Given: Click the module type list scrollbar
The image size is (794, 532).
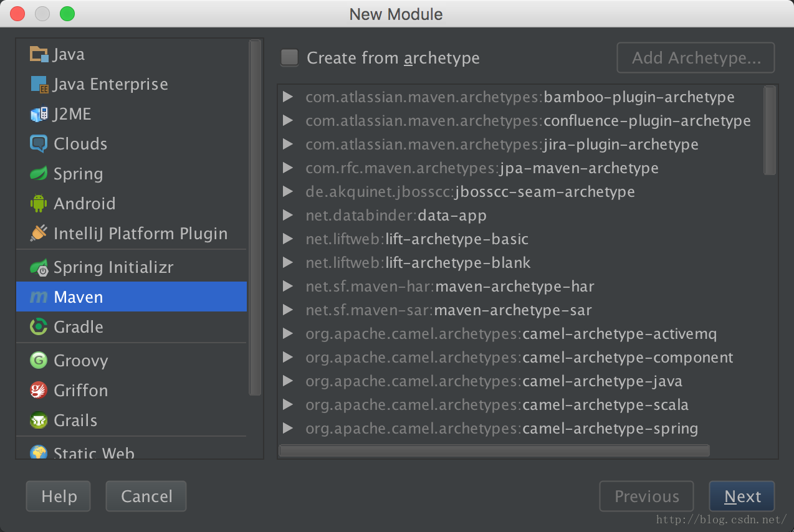Looking at the screenshot, I should 255,217.
